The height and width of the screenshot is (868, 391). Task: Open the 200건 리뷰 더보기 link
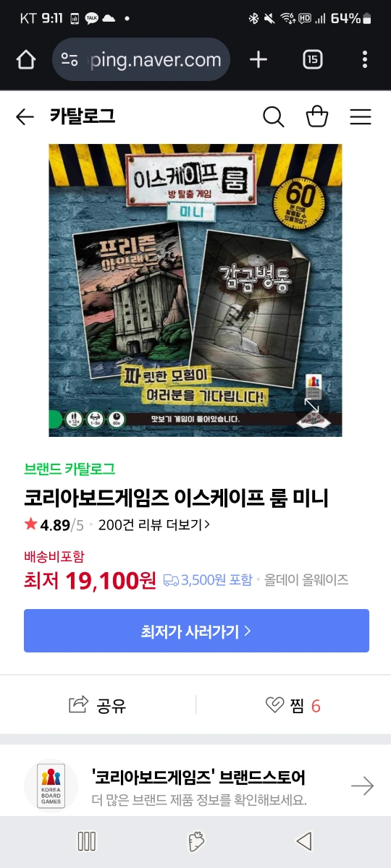point(154,524)
